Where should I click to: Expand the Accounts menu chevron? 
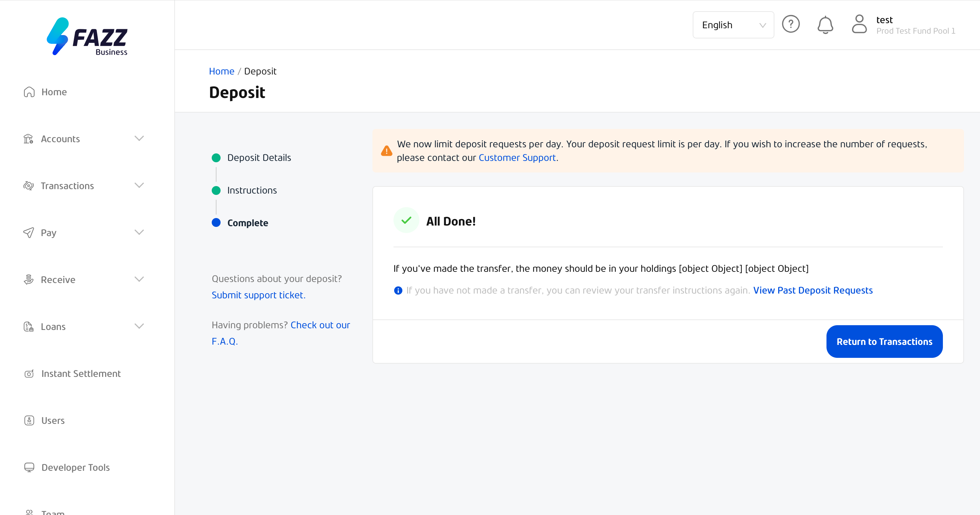click(139, 138)
